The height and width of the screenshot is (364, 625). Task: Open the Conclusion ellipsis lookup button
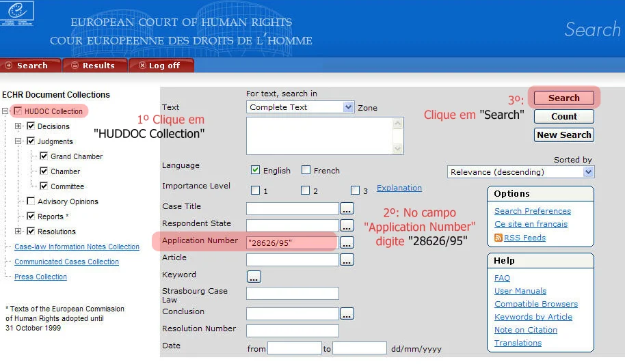point(347,313)
